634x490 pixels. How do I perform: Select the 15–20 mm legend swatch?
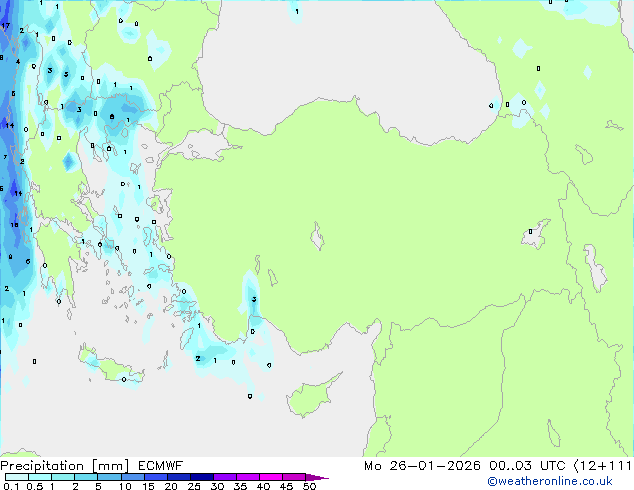coord(155,477)
